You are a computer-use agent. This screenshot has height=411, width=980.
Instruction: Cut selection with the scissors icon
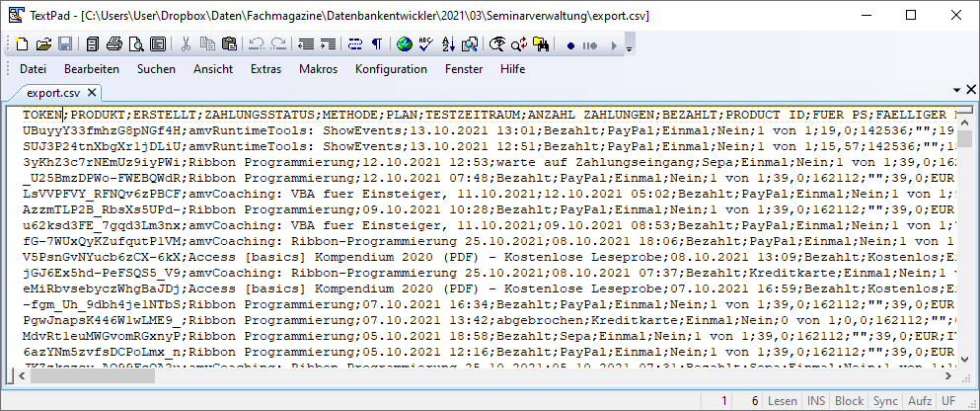pos(186,44)
